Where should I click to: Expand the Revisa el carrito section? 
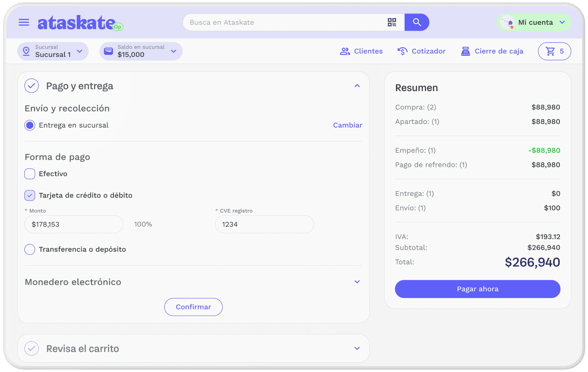pyautogui.click(x=357, y=348)
